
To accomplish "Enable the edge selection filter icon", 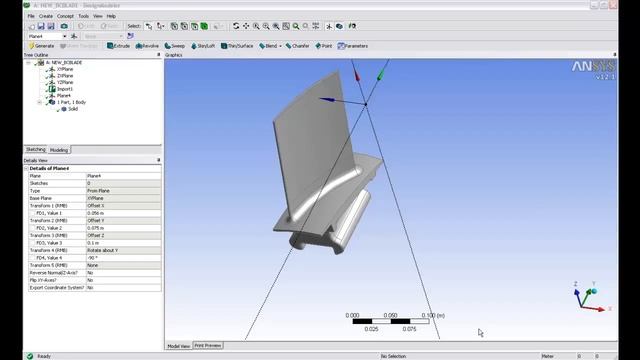I will pyautogui.click(x=184, y=26).
